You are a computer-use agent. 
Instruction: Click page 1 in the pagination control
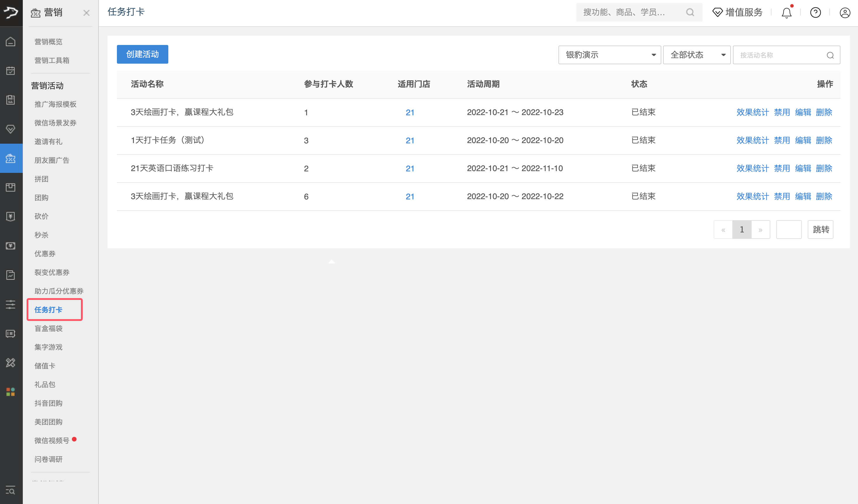pos(742,229)
